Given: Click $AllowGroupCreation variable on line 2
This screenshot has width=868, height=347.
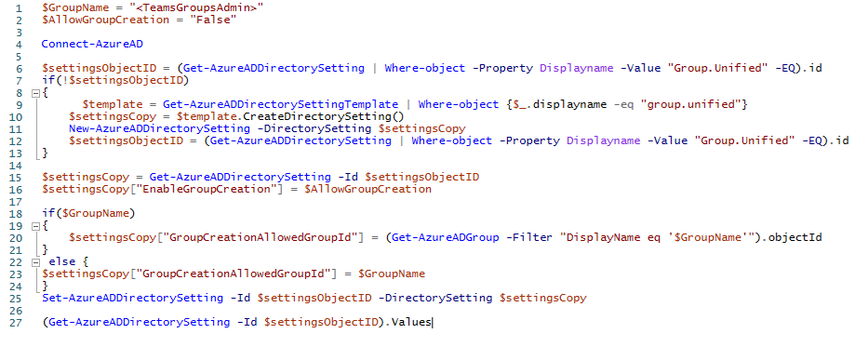Looking at the screenshot, I should click(x=106, y=20).
